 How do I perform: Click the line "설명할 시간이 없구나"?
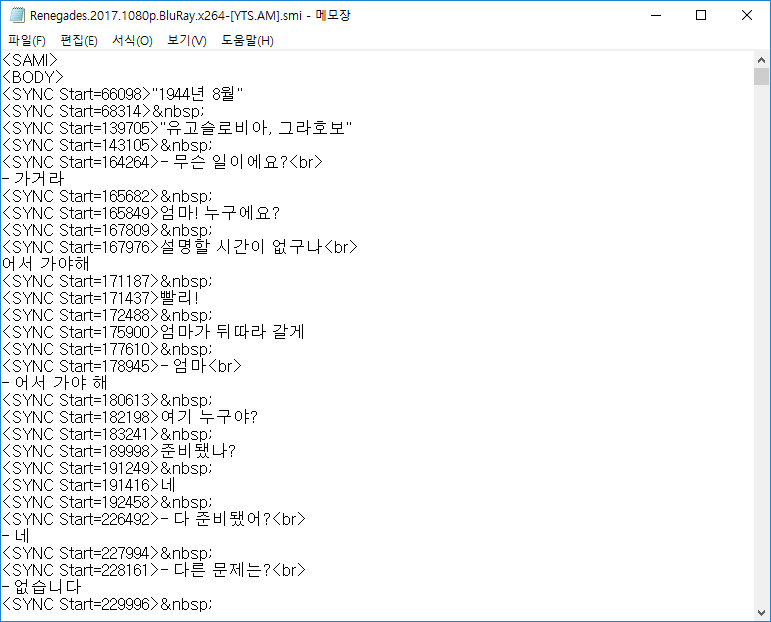180,247
